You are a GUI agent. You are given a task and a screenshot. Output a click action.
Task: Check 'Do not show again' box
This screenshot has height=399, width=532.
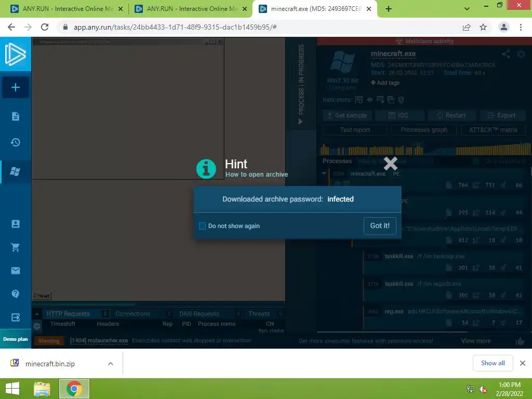[202, 226]
